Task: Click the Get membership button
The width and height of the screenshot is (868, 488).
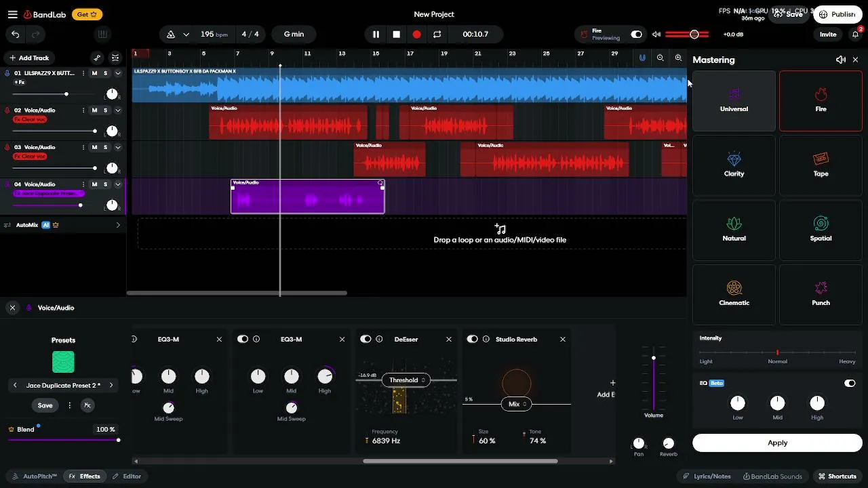Action: pyautogui.click(x=87, y=14)
